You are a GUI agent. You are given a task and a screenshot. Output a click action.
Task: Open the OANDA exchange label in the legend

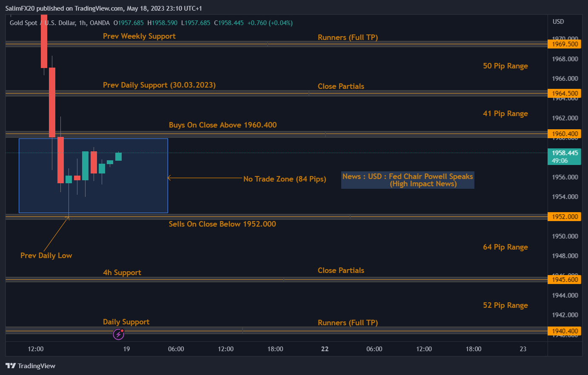click(x=99, y=23)
